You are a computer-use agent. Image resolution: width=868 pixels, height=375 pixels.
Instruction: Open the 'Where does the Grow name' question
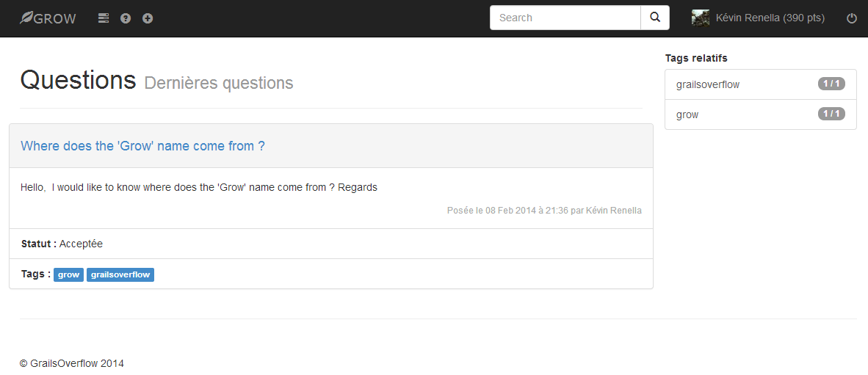pos(142,146)
